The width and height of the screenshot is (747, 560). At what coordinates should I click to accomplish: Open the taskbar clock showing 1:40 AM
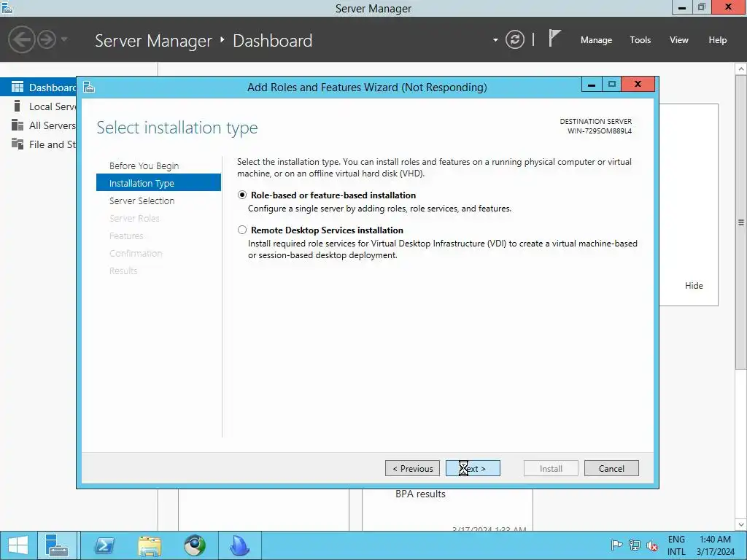(x=715, y=545)
